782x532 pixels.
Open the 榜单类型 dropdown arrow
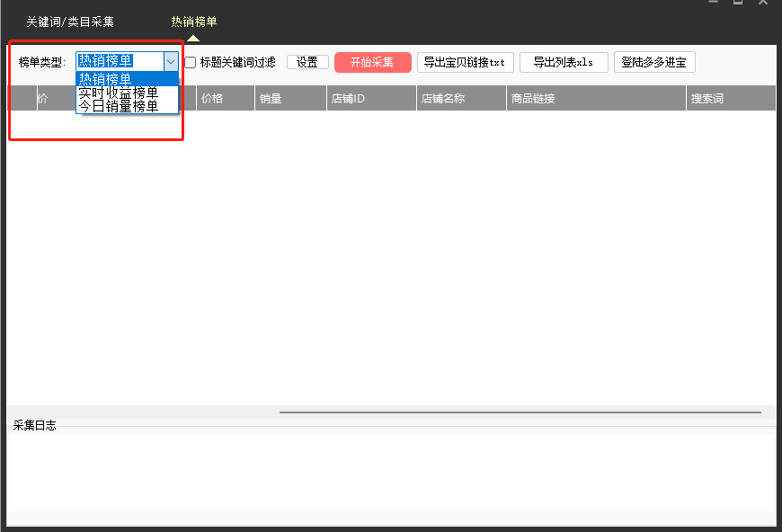click(171, 62)
